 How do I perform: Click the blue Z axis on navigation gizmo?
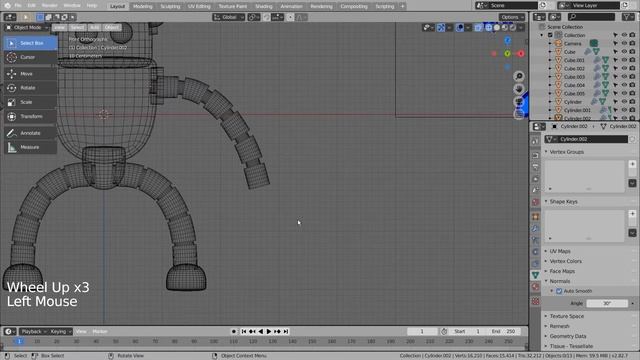[x=507, y=40]
